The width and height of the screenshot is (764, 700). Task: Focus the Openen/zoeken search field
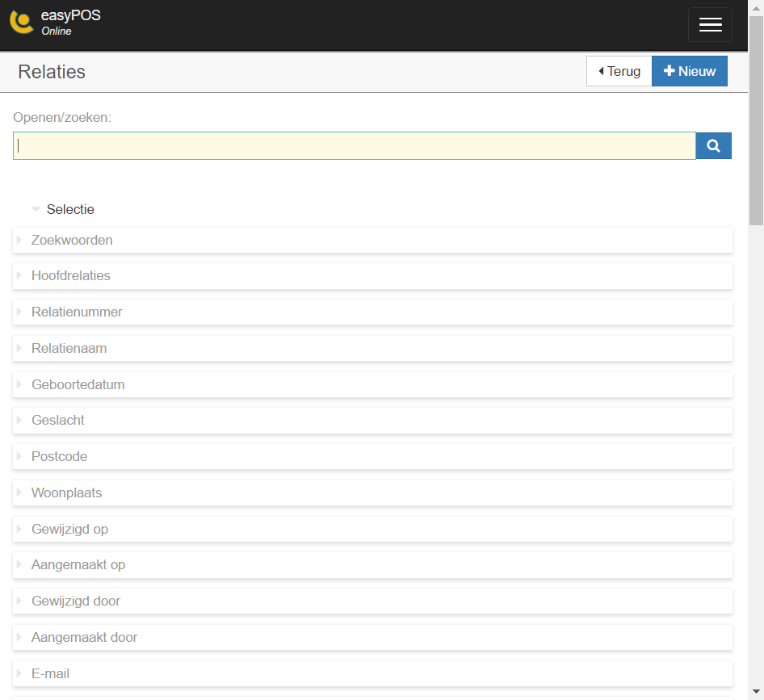click(355, 145)
